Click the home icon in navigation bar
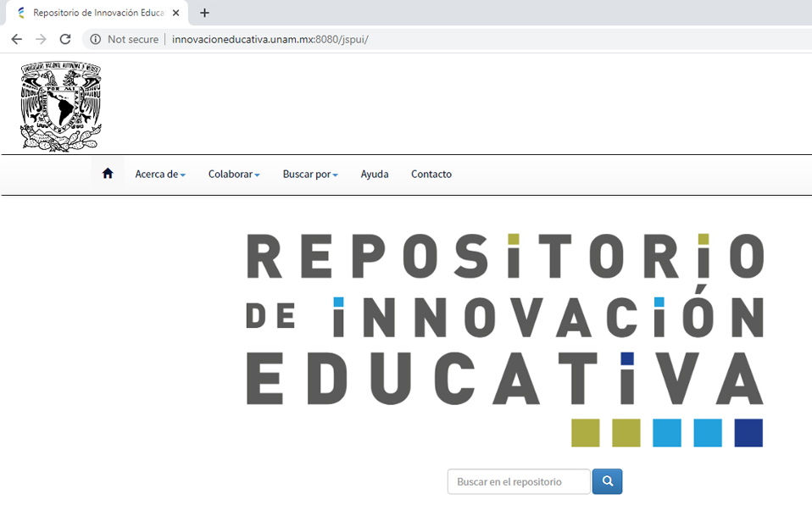 [108, 174]
